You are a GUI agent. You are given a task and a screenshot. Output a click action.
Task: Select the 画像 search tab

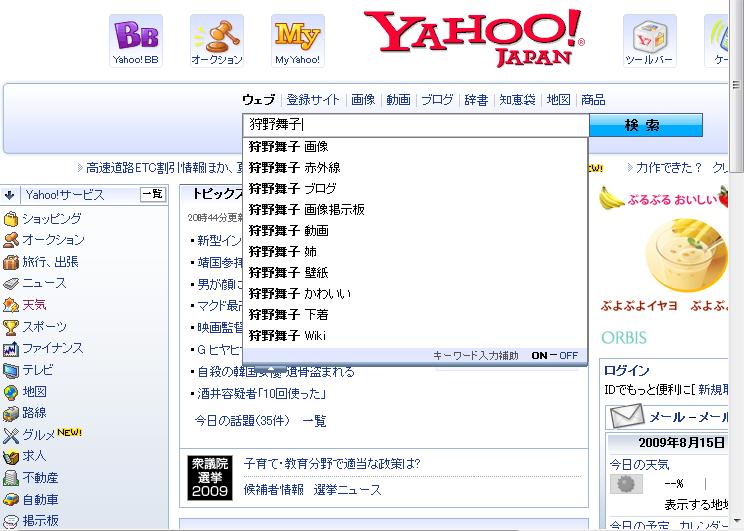(x=363, y=100)
